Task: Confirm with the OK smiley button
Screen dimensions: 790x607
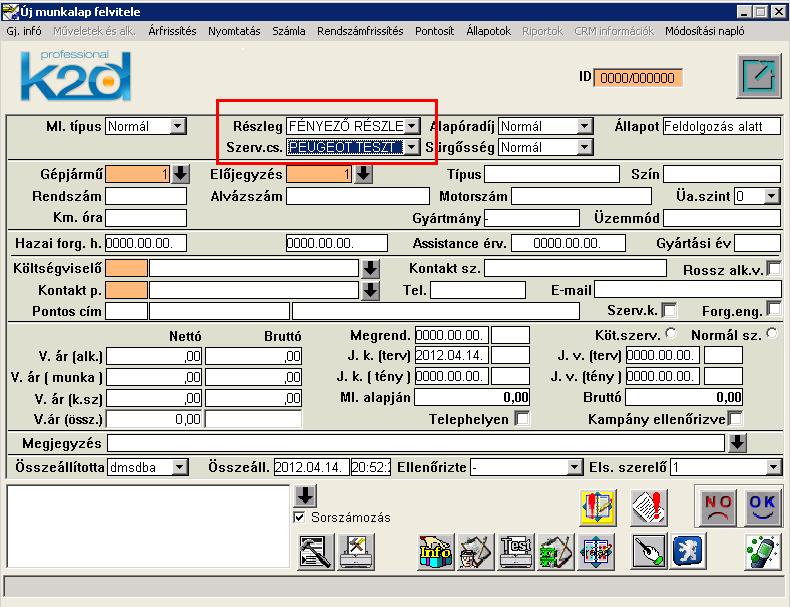Action: 762,506
